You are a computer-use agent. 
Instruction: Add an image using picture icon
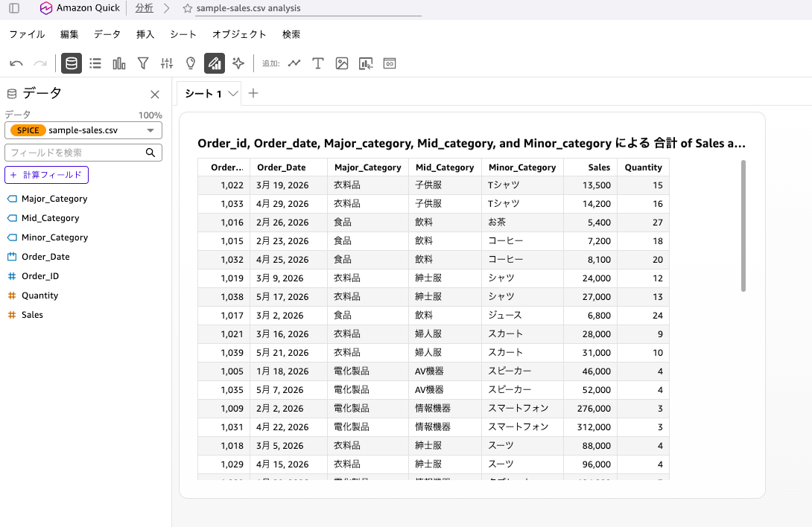[x=342, y=63]
